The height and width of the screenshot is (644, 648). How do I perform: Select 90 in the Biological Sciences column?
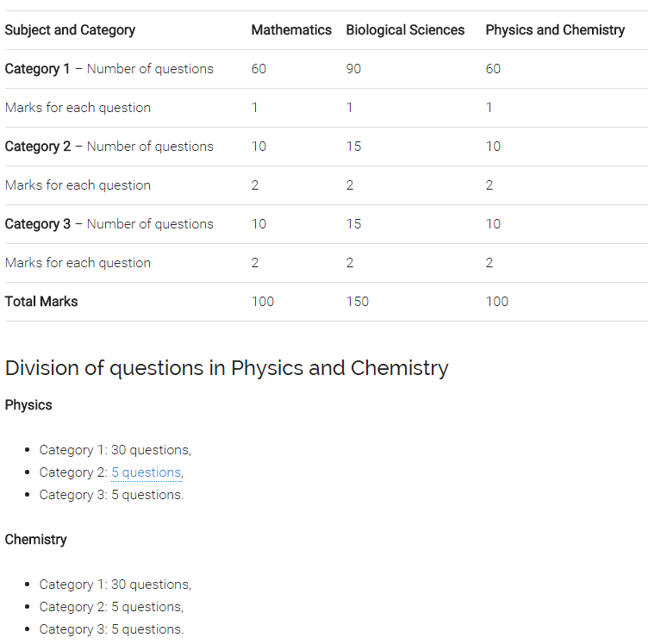[x=353, y=69]
